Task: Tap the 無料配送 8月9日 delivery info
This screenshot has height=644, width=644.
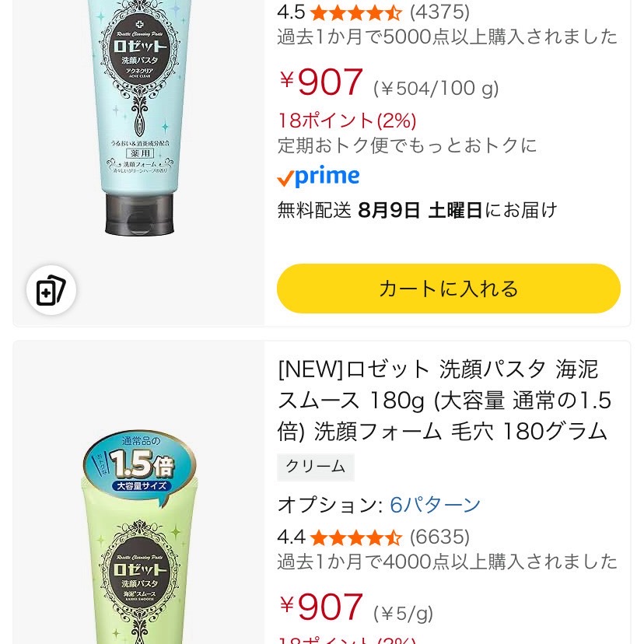Action: [x=418, y=210]
